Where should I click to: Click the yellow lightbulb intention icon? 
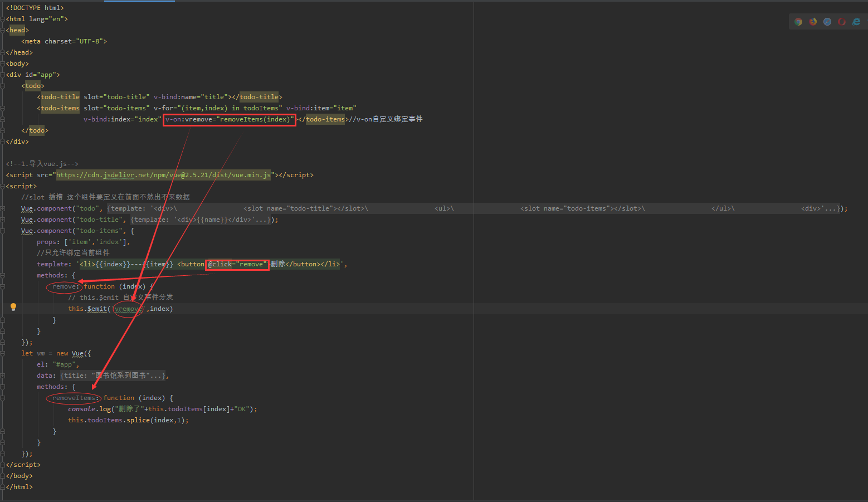[13, 307]
